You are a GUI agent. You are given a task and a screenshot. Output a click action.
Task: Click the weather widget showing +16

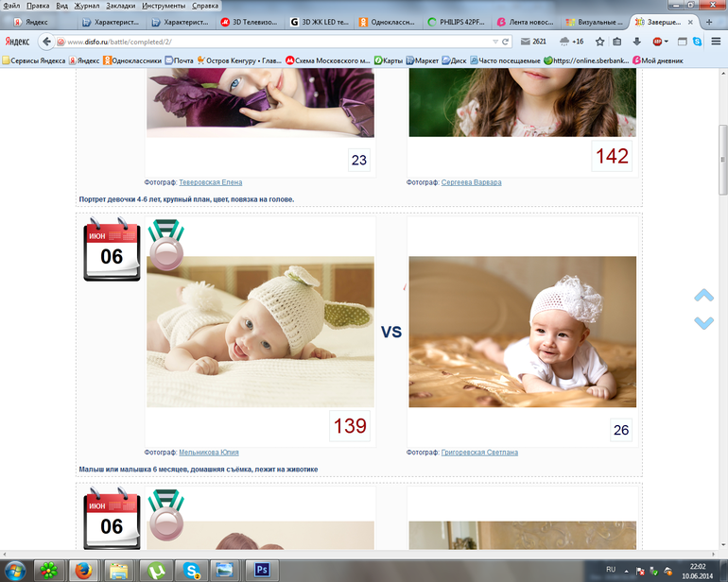572,42
